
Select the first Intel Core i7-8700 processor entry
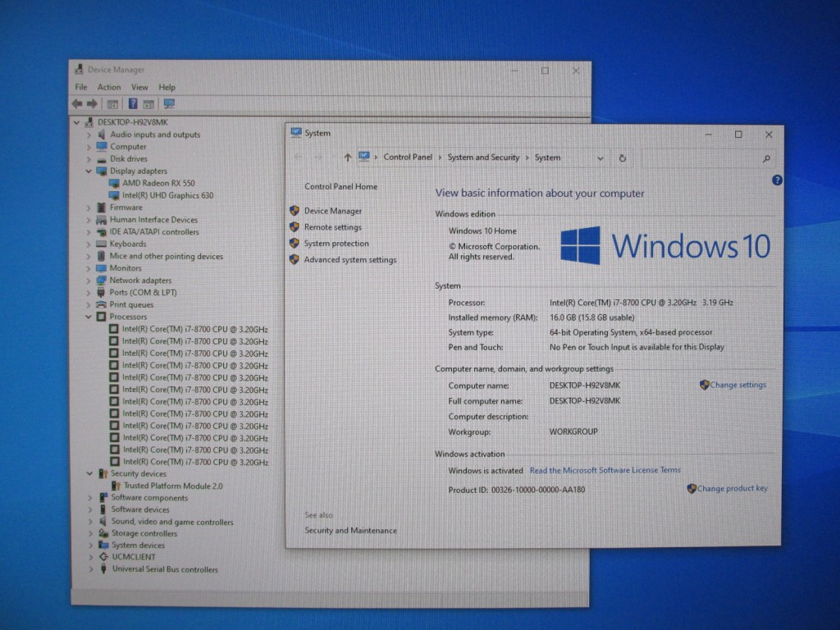tap(195, 330)
